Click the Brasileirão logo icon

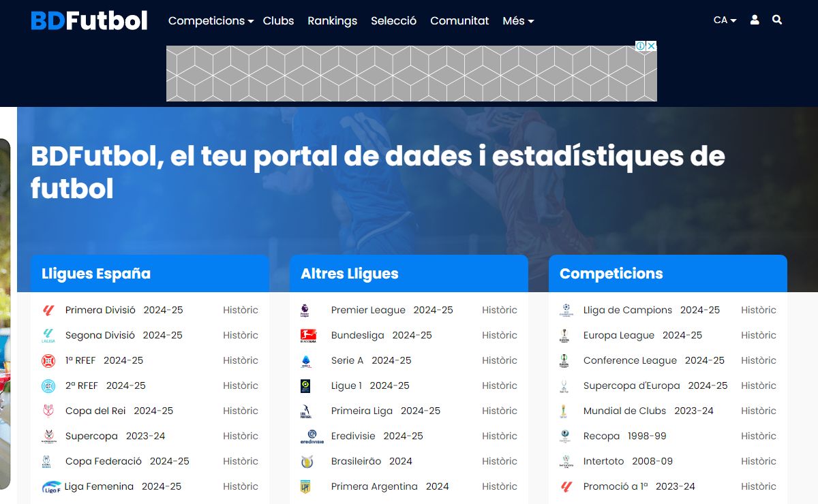(x=307, y=461)
